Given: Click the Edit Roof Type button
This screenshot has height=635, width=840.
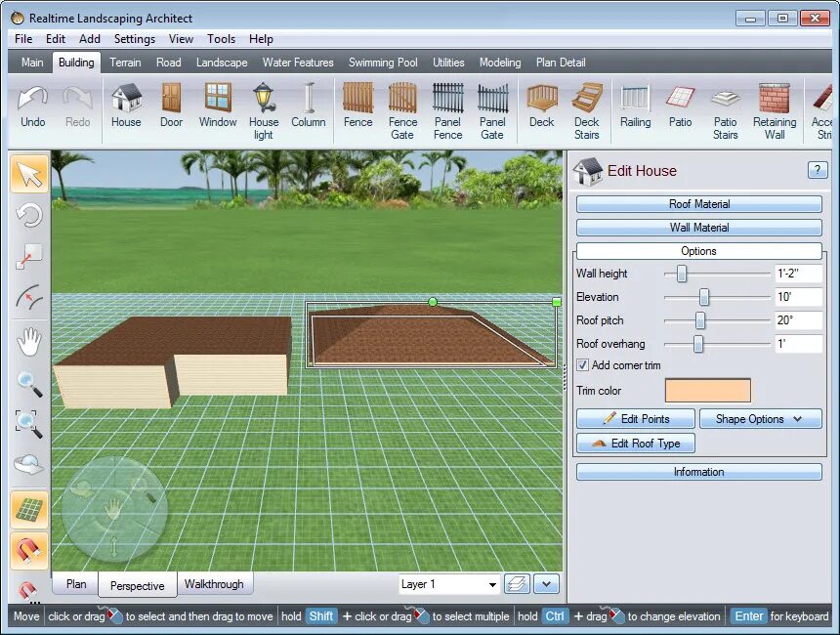Looking at the screenshot, I should [636, 444].
